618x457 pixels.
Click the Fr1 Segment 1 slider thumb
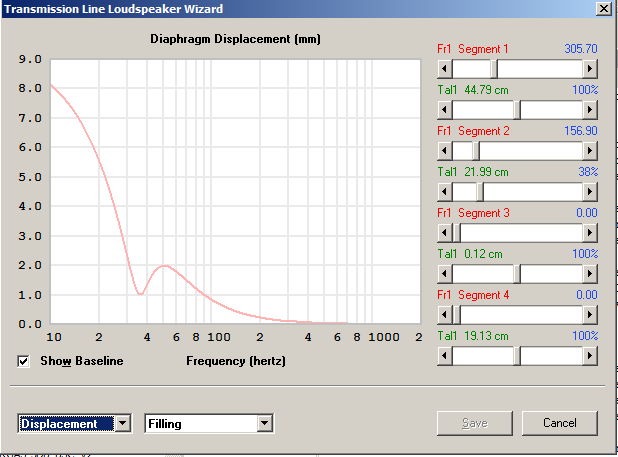tap(494, 69)
